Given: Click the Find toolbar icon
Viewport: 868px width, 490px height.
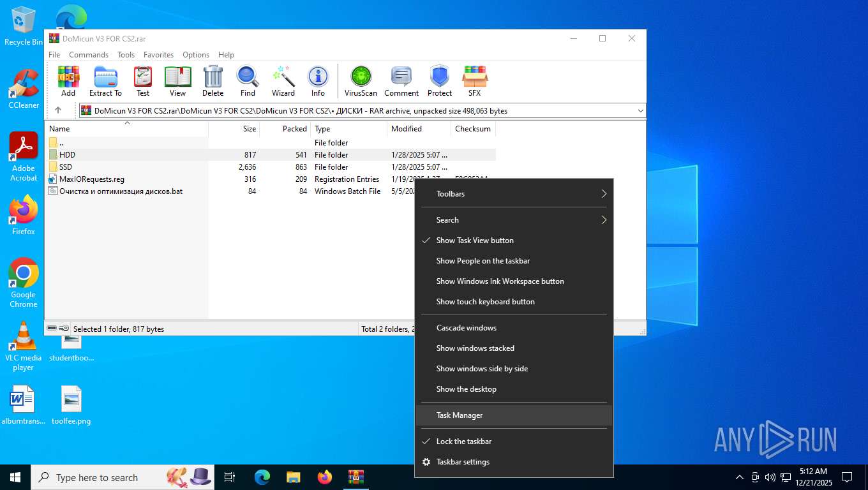Looking at the screenshot, I should (248, 81).
